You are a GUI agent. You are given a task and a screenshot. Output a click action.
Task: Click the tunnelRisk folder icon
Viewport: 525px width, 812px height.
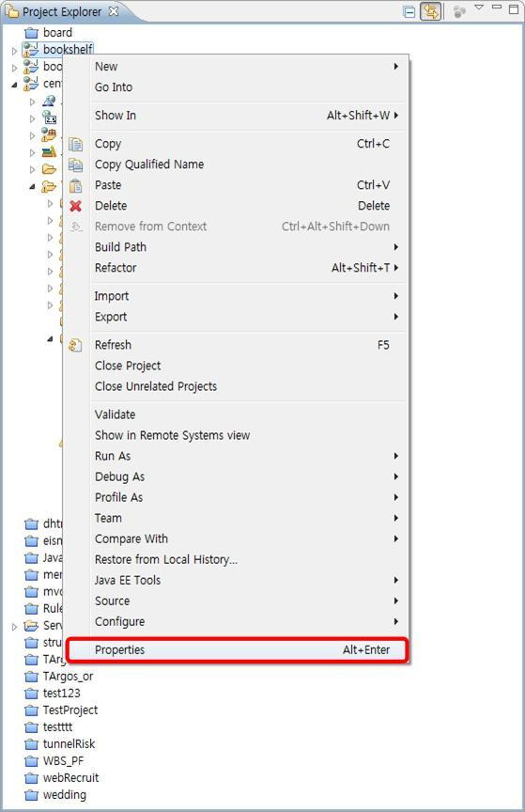[32, 744]
